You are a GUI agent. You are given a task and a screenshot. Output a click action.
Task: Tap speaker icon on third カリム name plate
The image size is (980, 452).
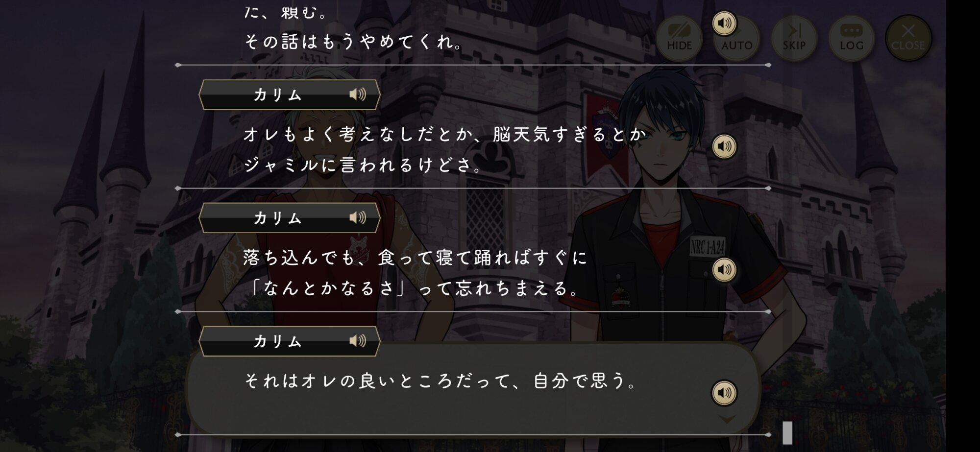[358, 341]
